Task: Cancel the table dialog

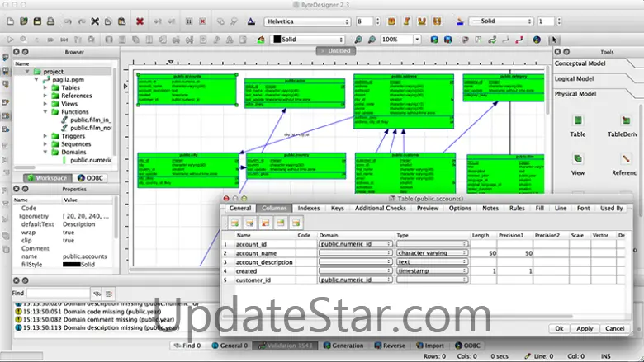Action: click(x=614, y=328)
